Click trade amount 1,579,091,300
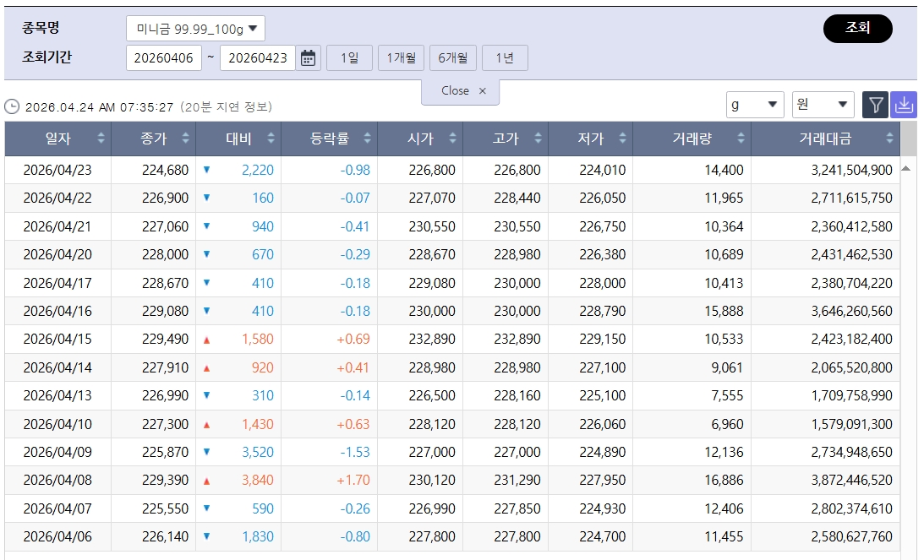This screenshot has width=924, height=560. 851,425
